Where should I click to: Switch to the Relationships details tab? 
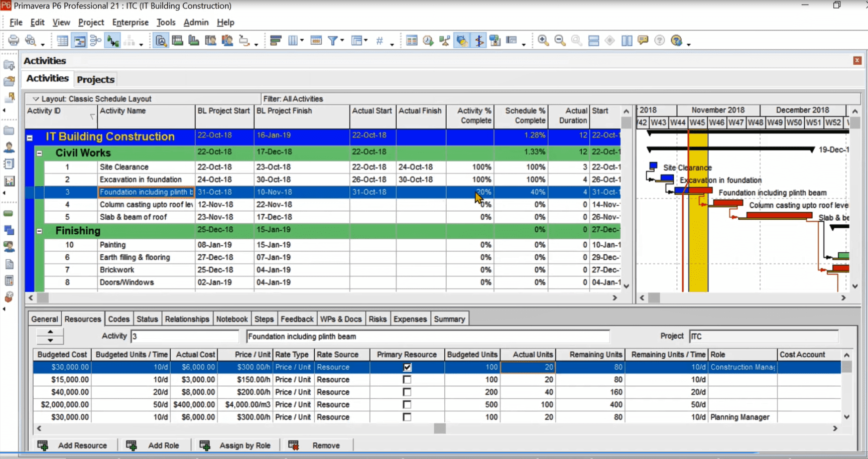pyautogui.click(x=187, y=319)
